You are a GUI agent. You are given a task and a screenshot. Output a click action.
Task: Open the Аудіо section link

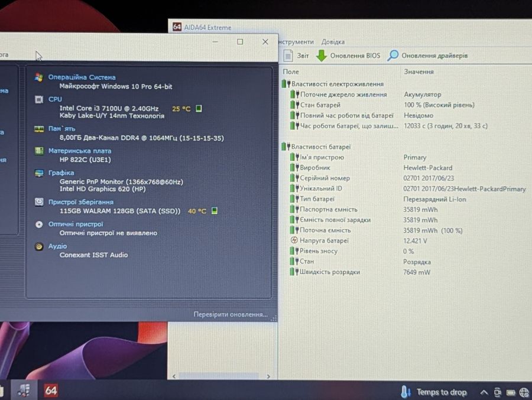click(57, 246)
